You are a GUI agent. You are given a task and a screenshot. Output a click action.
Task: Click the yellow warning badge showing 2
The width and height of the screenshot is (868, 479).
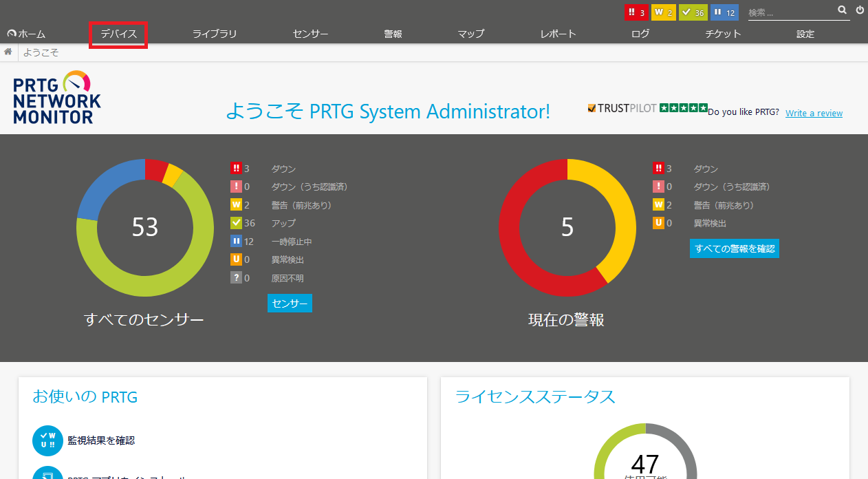(664, 12)
